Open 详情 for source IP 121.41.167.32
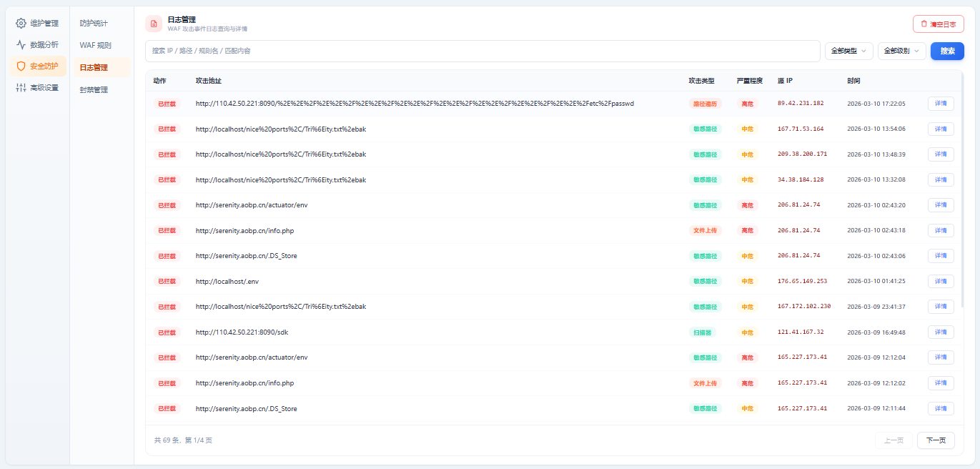The height and width of the screenshot is (469, 980). tap(940, 332)
